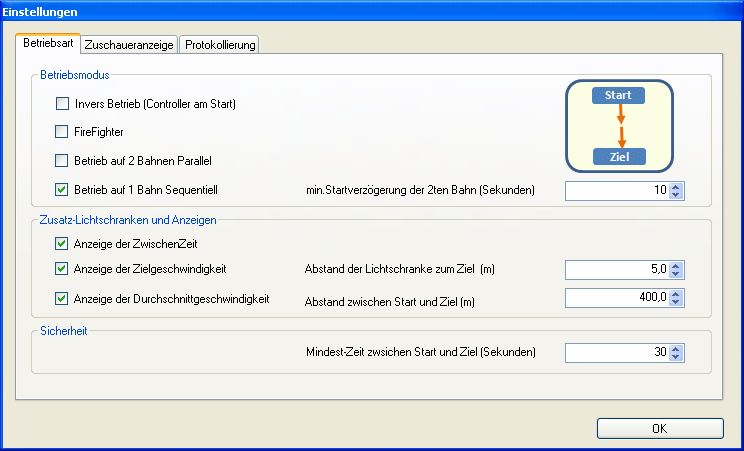The height and width of the screenshot is (451, 744).
Task: Toggle Anzeige der Zielgeschwindigkeit checkbox
Action: click(63, 269)
